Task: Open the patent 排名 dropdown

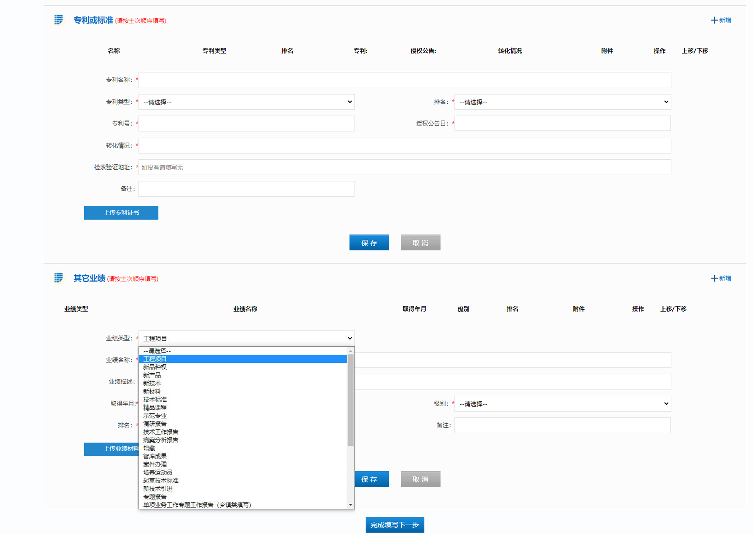Action: click(563, 102)
